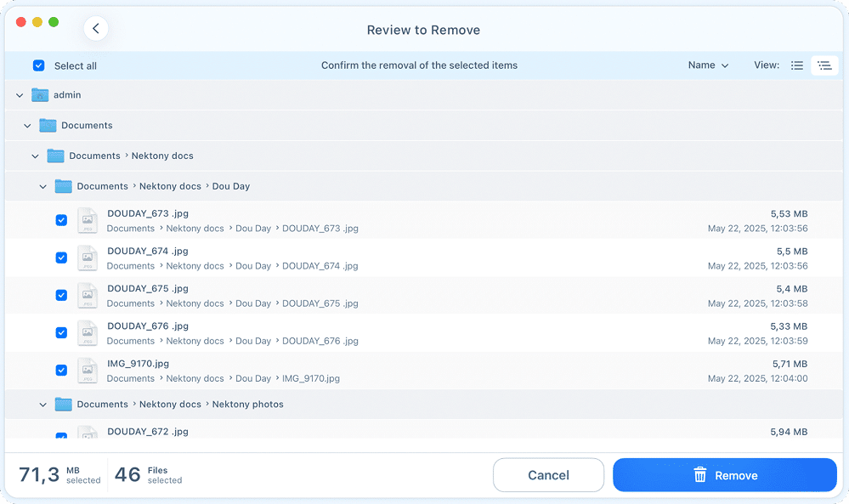The image size is (849, 504).
Task: Click the JPG file icon beside DOUDAY_673
Action: pyautogui.click(x=88, y=220)
